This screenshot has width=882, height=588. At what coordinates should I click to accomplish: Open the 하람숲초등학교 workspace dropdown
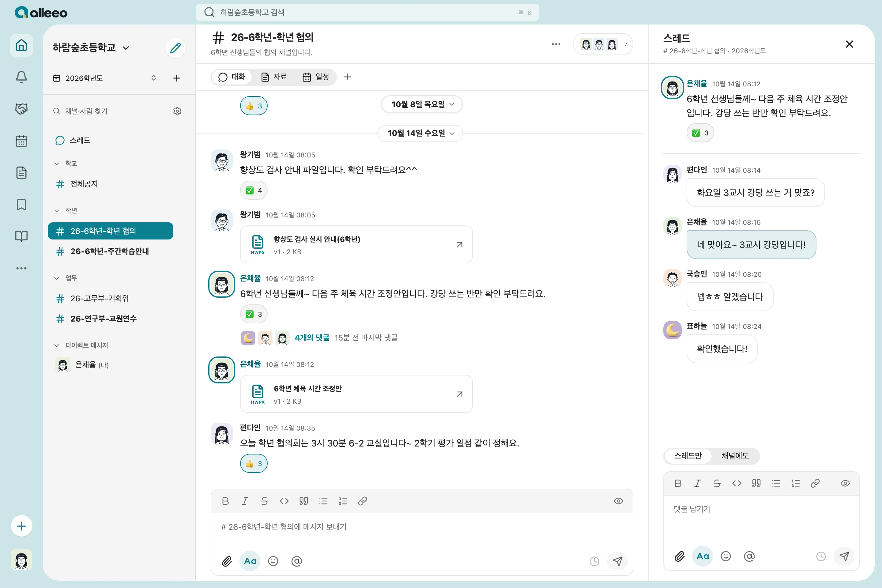coord(91,48)
